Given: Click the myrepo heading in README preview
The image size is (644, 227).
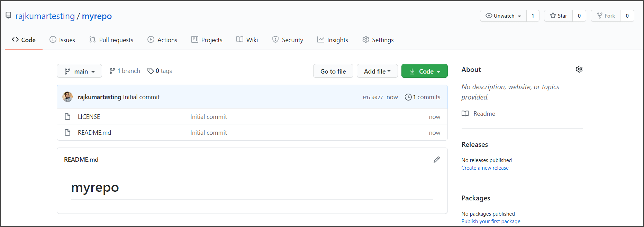Looking at the screenshot, I should pos(95,187).
